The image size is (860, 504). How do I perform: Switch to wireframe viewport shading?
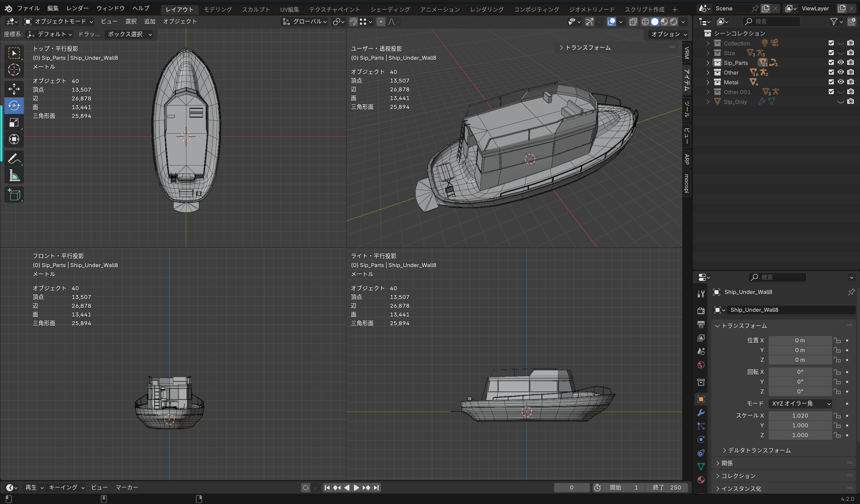pos(645,22)
